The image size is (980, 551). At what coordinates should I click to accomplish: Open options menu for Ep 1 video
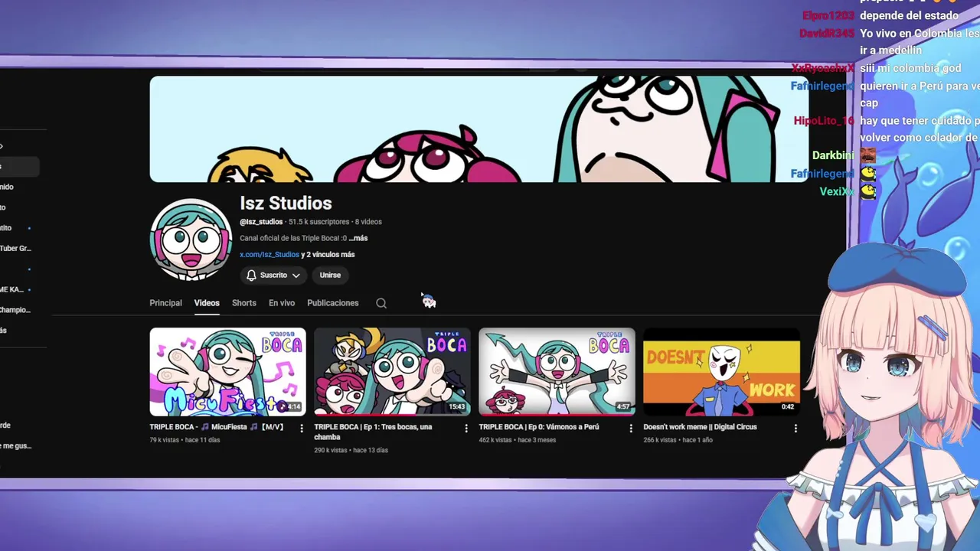(465, 429)
